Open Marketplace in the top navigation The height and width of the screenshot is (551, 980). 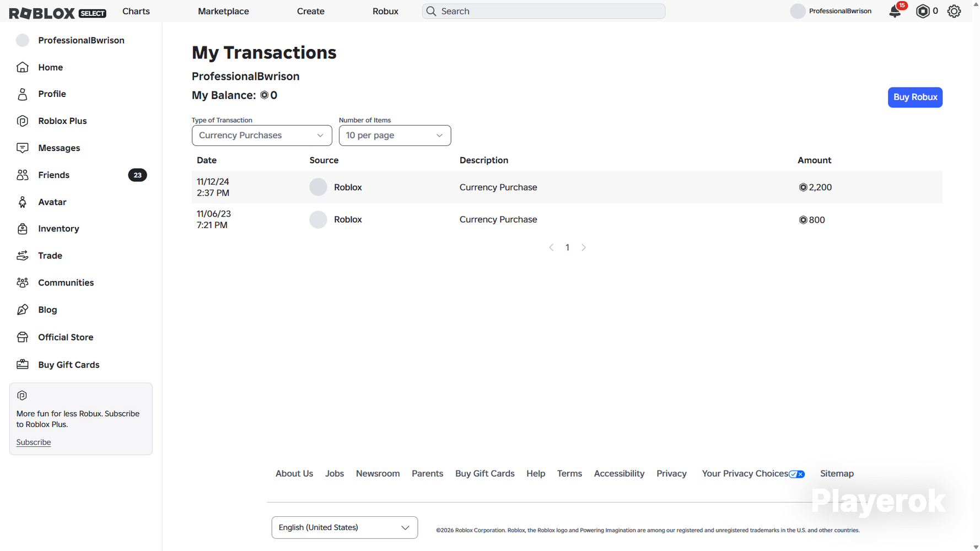(x=223, y=11)
